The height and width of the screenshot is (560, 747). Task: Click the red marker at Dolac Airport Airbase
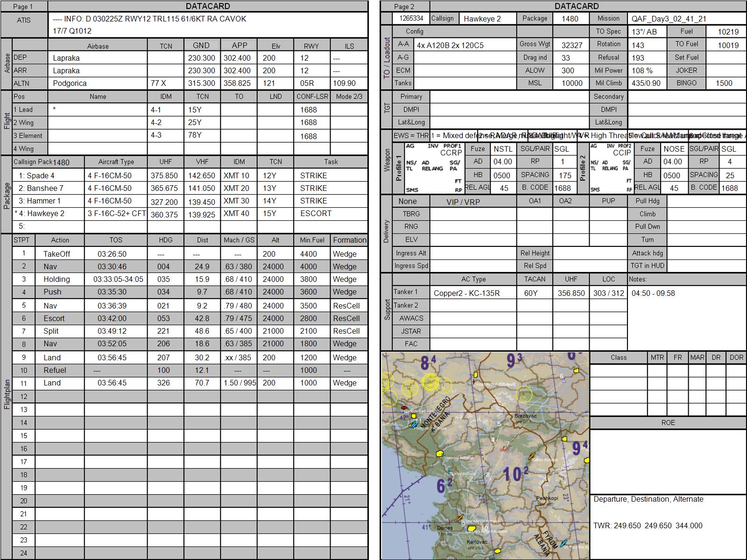coord(473,382)
